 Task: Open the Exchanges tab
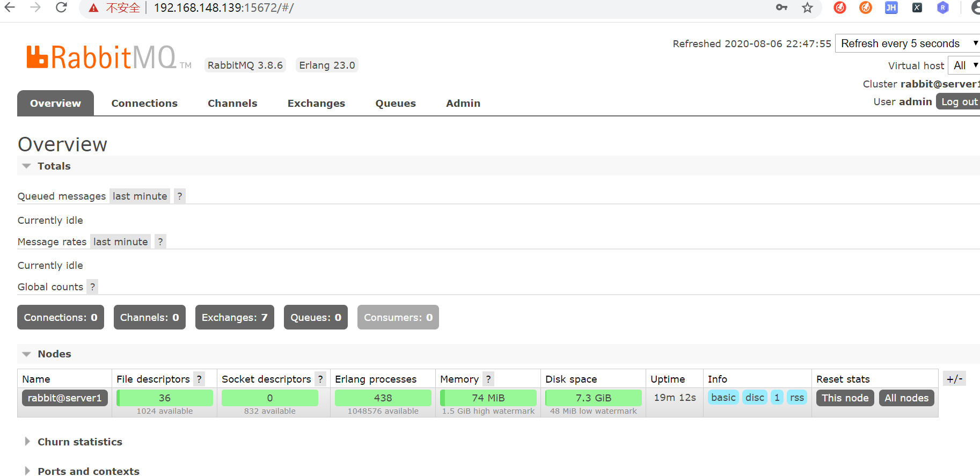(316, 103)
